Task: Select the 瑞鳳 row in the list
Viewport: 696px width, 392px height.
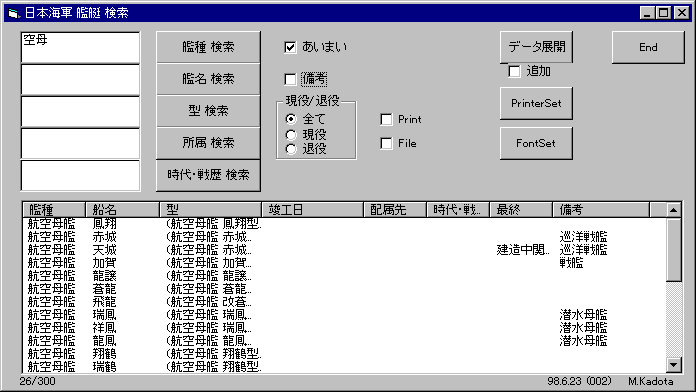Action: tap(344, 315)
